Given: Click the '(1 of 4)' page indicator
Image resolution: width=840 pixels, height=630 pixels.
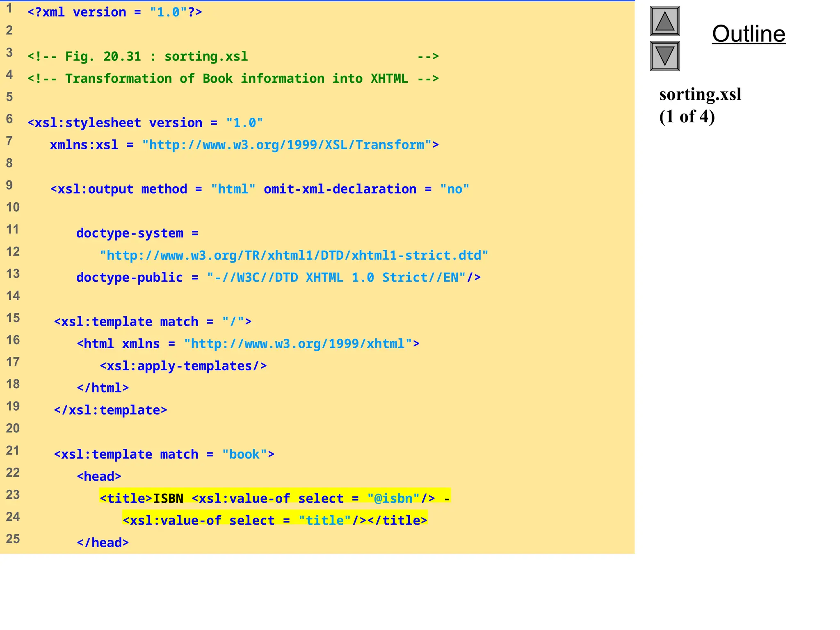Looking at the screenshot, I should coord(687,116).
